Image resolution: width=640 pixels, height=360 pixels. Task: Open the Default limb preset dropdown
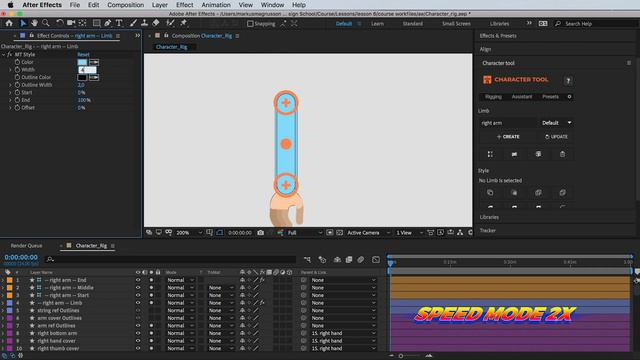pyautogui.click(x=556, y=123)
